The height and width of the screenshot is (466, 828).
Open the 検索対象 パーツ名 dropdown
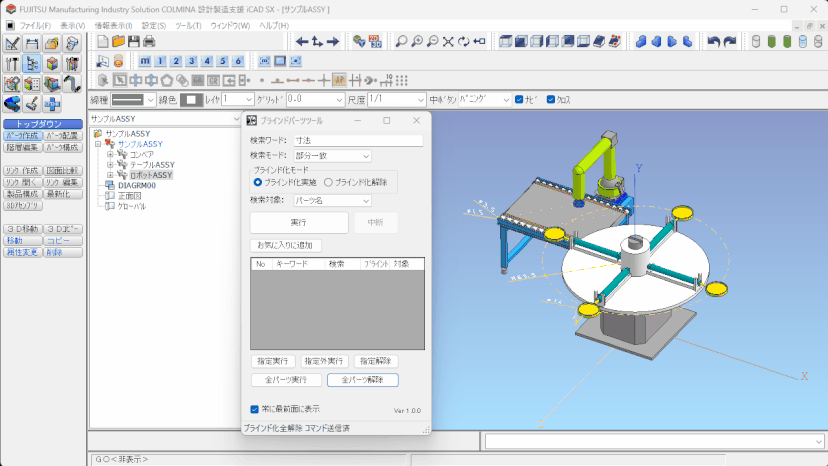pyautogui.click(x=331, y=200)
